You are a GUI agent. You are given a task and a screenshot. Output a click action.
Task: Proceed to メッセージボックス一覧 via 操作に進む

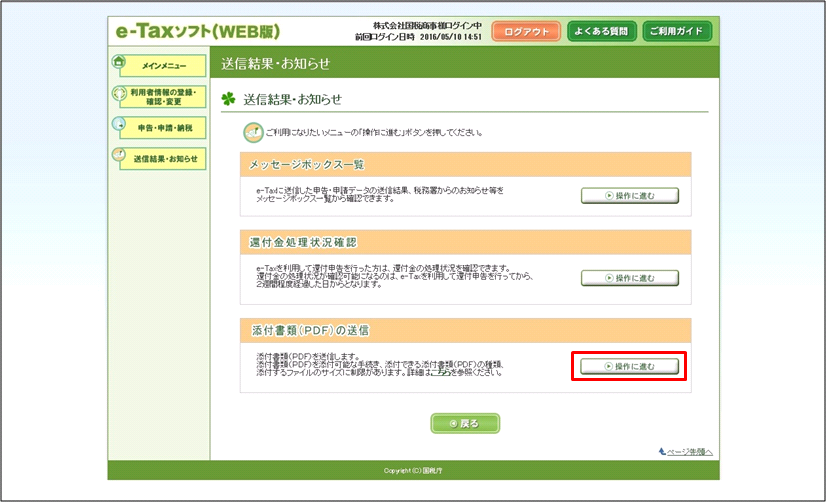pyautogui.click(x=630, y=195)
